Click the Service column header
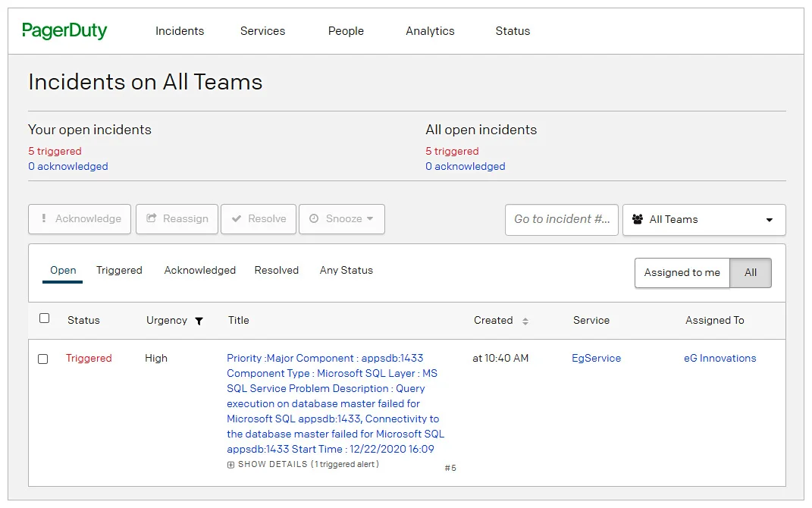This screenshot has width=812, height=508. 591,321
